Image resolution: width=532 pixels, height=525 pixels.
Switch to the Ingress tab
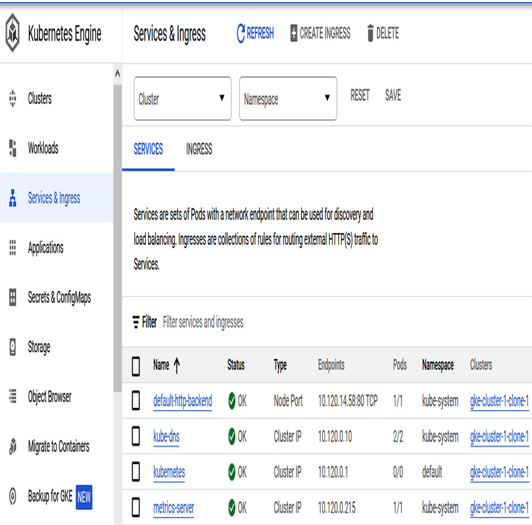(199, 149)
